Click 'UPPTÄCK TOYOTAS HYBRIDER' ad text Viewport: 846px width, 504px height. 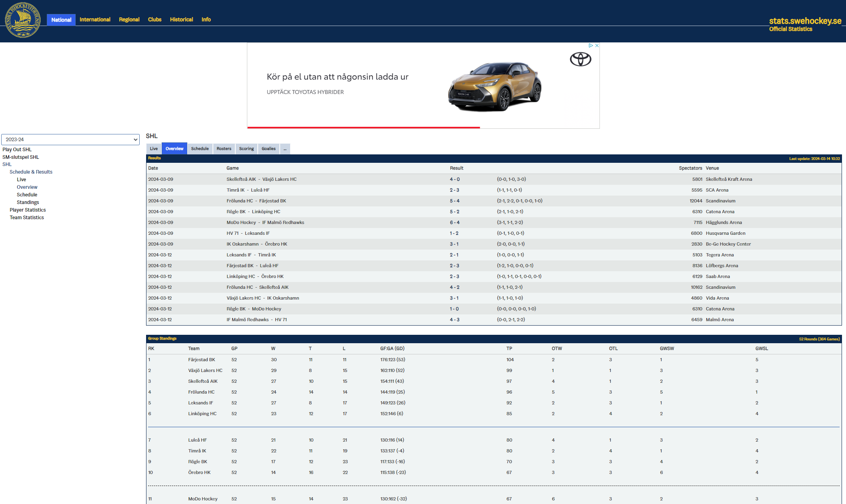coord(305,92)
